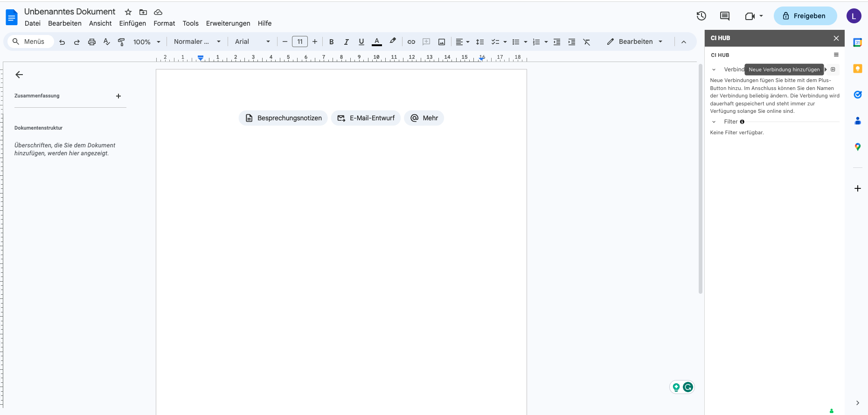This screenshot has width=868, height=415.
Task: Decrease font size with the minus
Action: pos(285,42)
